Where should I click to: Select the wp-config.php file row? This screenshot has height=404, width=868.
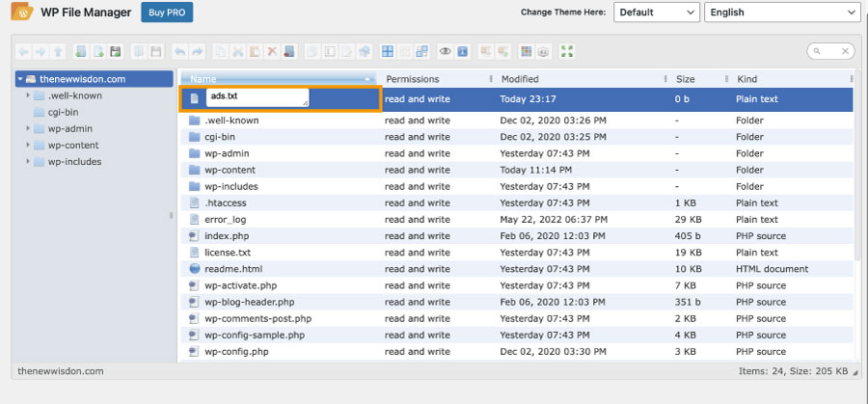point(516,352)
